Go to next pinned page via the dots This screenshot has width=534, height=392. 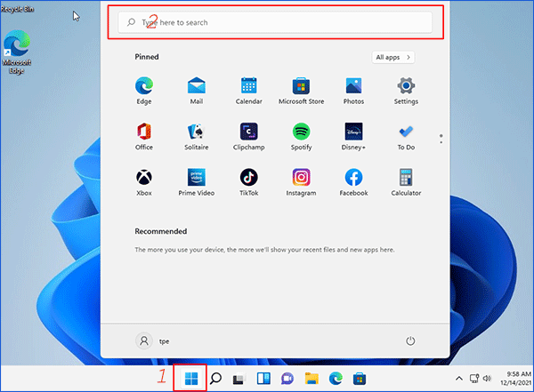tap(441, 142)
